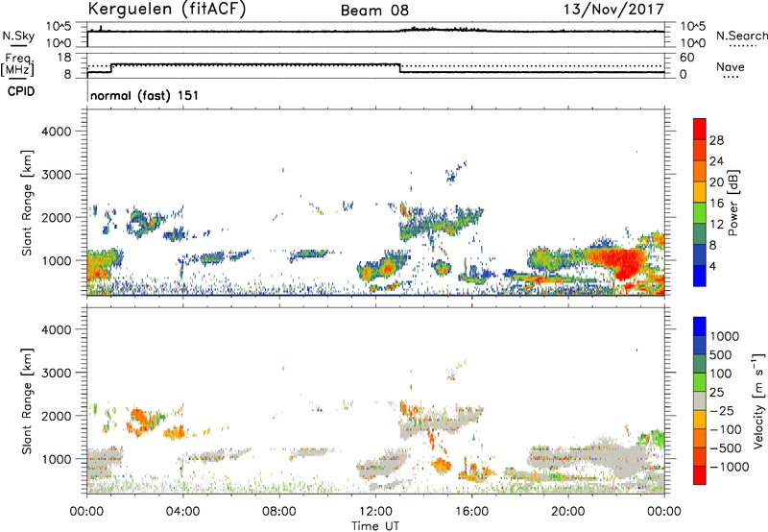Click the "100" label on Velocity scale
This screenshot has width=768, height=532.
point(721,374)
